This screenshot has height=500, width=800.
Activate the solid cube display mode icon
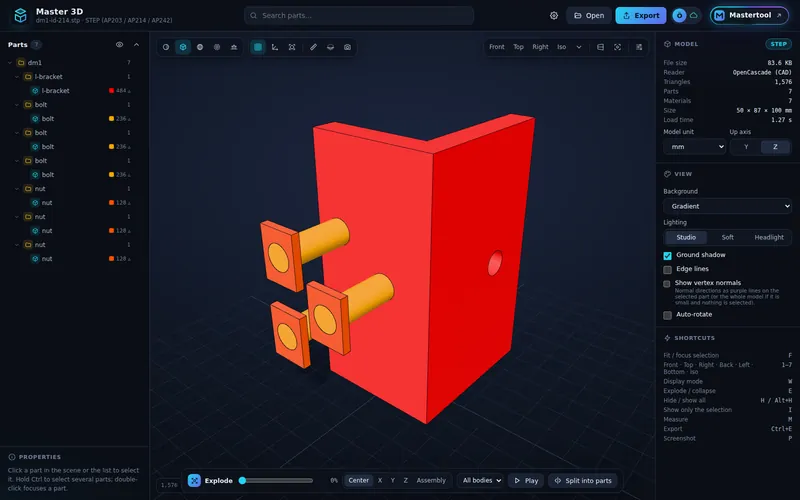click(x=183, y=47)
